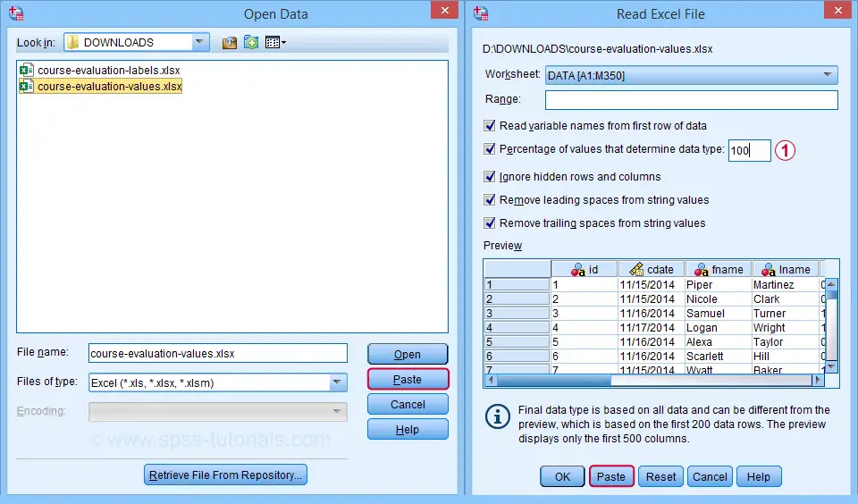Click the SPSS icon in Open Data title bar
The width and height of the screenshot is (858, 504).
coord(16,13)
